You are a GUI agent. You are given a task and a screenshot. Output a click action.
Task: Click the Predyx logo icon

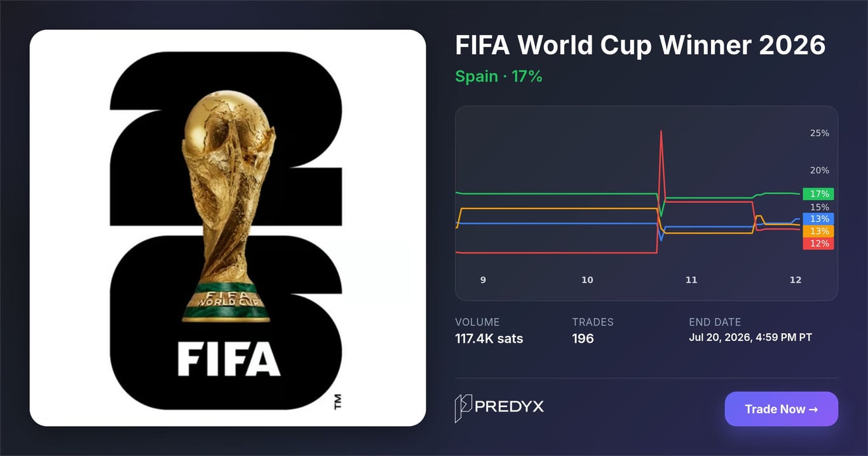tap(463, 408)
